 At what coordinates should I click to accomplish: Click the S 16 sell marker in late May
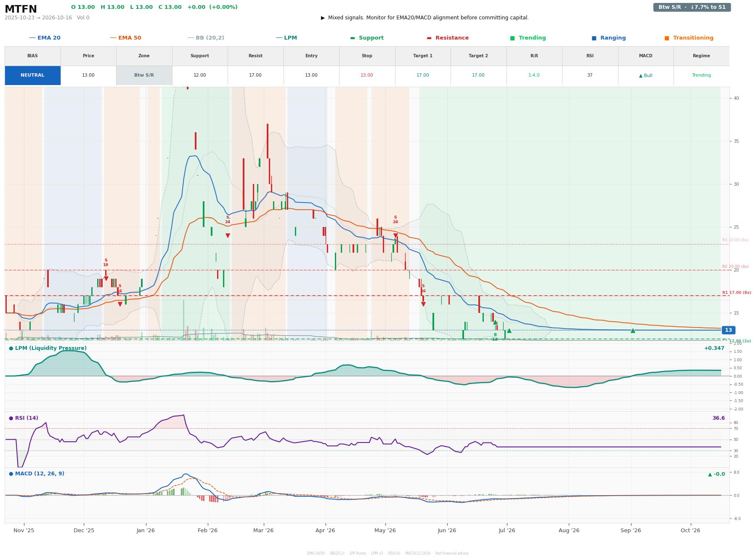click(423, 304)
